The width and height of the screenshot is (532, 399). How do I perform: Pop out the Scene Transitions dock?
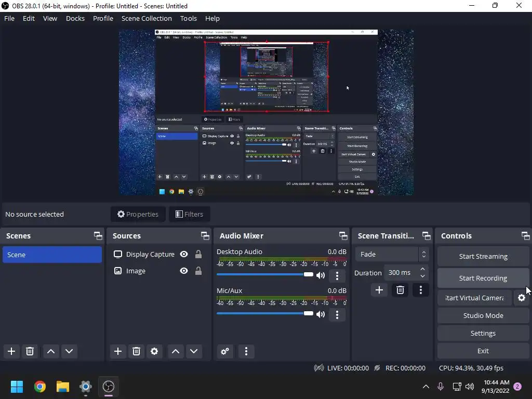[x=426, y=236]
